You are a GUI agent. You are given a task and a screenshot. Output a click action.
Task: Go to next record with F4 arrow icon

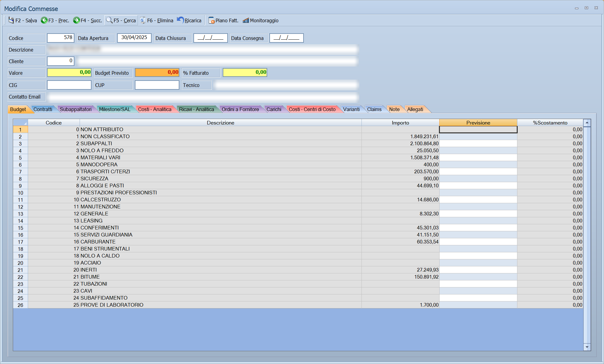click(76, 20)
